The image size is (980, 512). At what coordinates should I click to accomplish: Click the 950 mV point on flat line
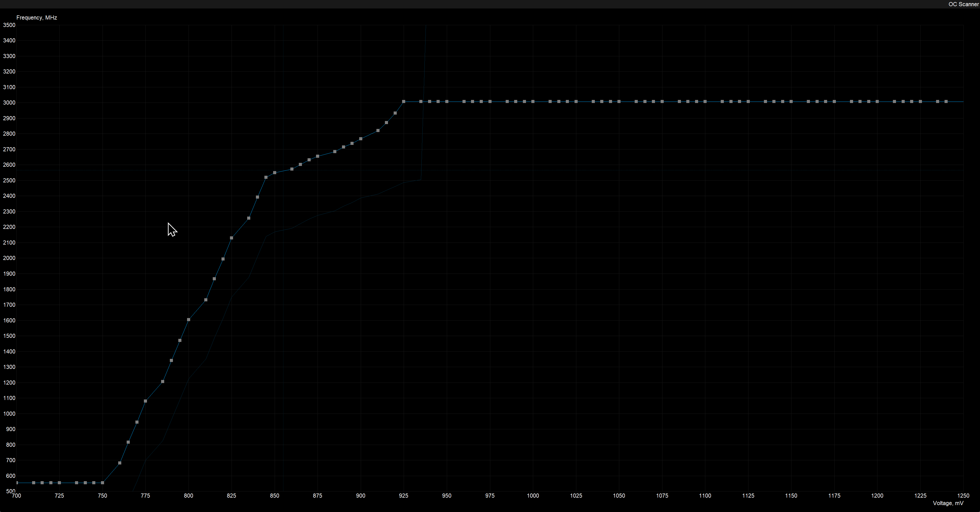tap(447, 101)
